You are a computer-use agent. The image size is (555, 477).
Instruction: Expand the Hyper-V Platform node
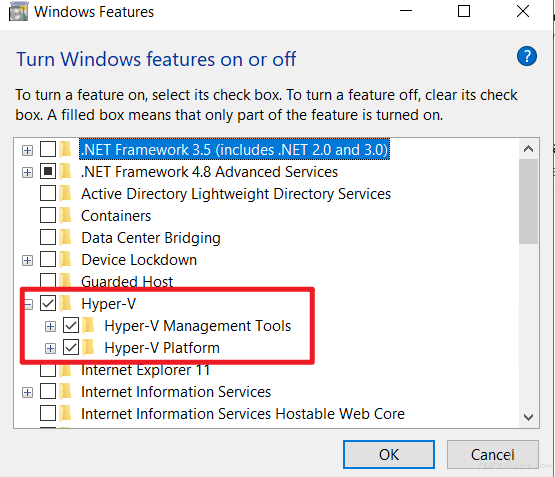[x=50, y=349]
